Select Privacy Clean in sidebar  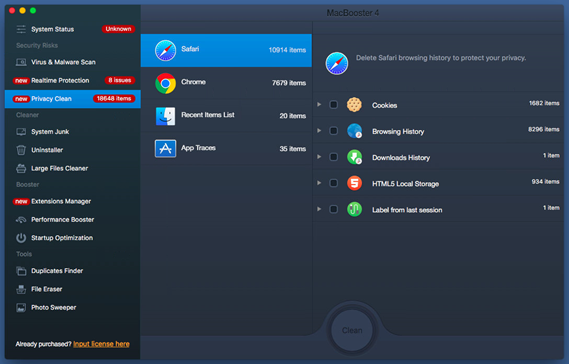coord(73,99)
